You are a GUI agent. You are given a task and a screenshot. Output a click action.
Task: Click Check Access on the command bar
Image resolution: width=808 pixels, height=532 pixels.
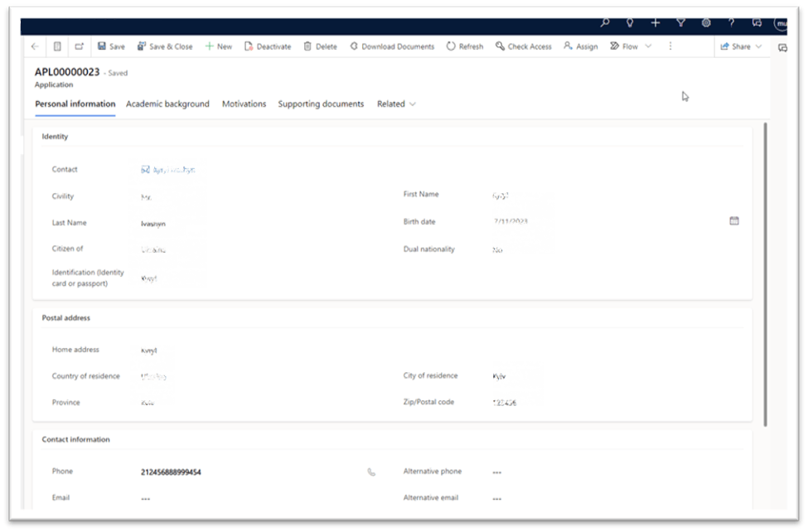coord(523,46)
